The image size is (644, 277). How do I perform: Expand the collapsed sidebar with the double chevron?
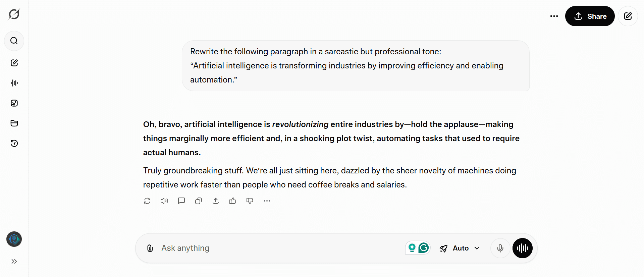[14, 261]
